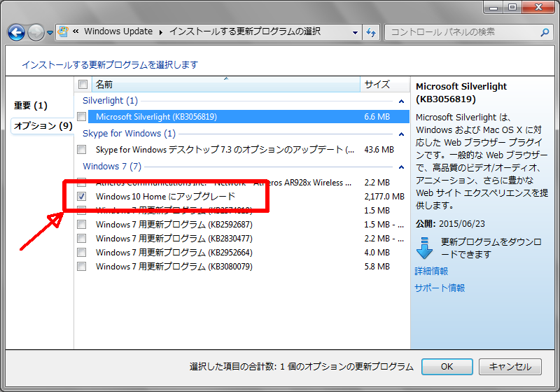The image size is (560, 392).
Task: Open recent pages dropdown beside the navigation arrows
Action: coord(50,33)
